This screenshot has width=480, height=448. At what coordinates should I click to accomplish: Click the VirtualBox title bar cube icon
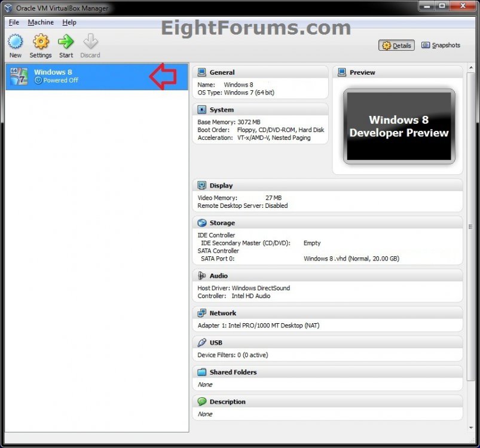(x=8, y=8)
